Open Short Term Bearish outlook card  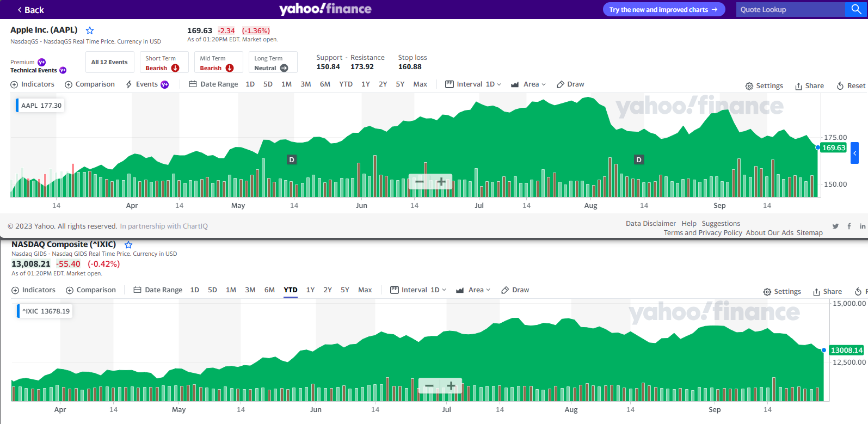(x=164, y=62)
